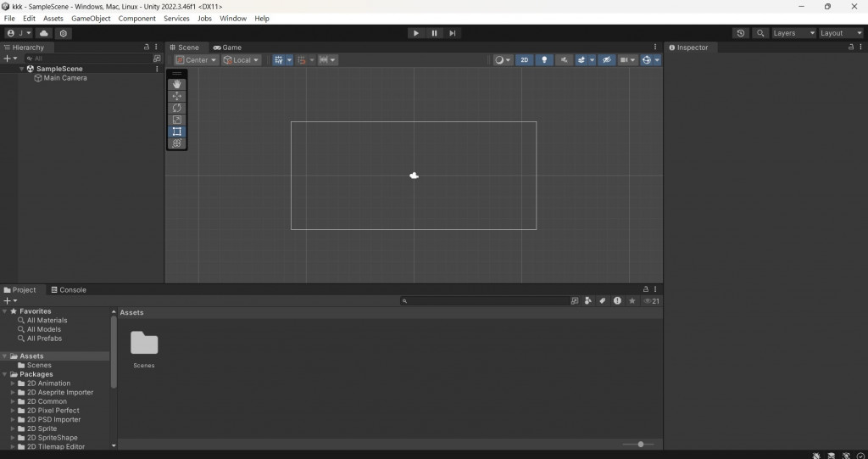Switch to the Console tab
This screenshot has width=868, height=459.
click(69, 290)
